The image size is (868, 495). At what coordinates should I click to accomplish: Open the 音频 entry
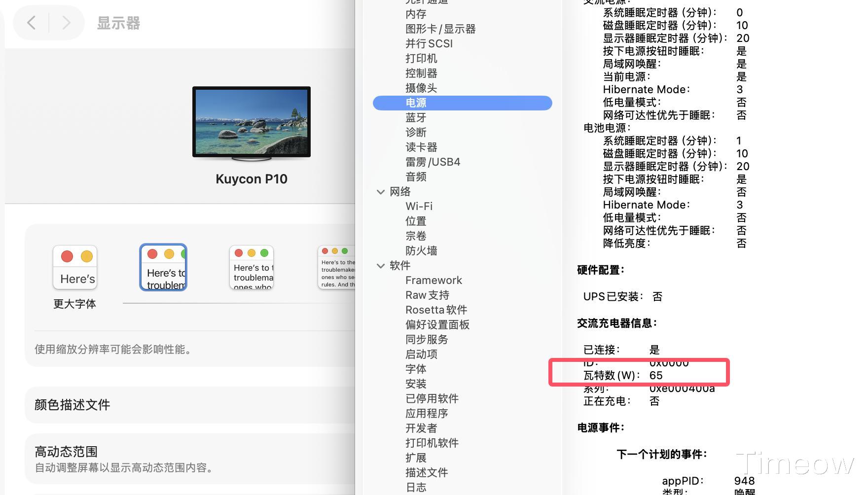416,177
